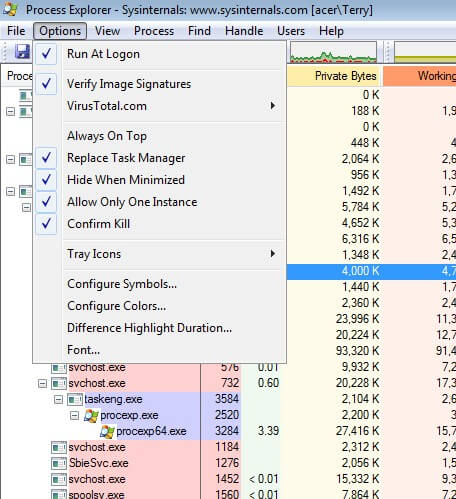Click icon of svchost.exe PID 732
Viewport: 456px width, 499px height.
point(59,383)
